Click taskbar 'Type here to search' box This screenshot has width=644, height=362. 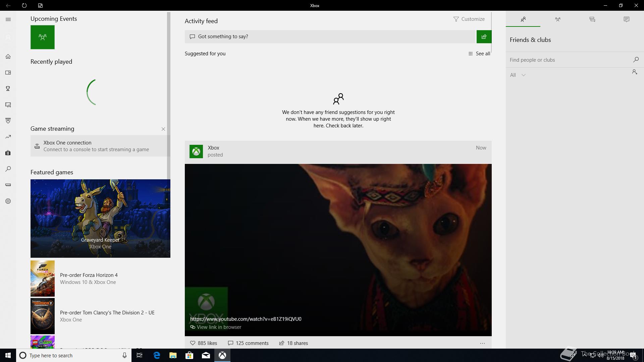pyautogui.click(x=73, y=355)
